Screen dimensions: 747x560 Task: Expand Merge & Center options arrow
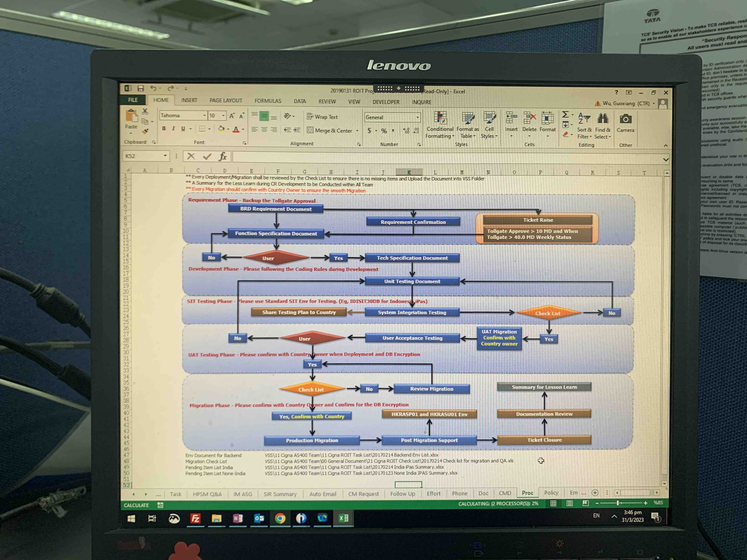(x=357, y=131)
